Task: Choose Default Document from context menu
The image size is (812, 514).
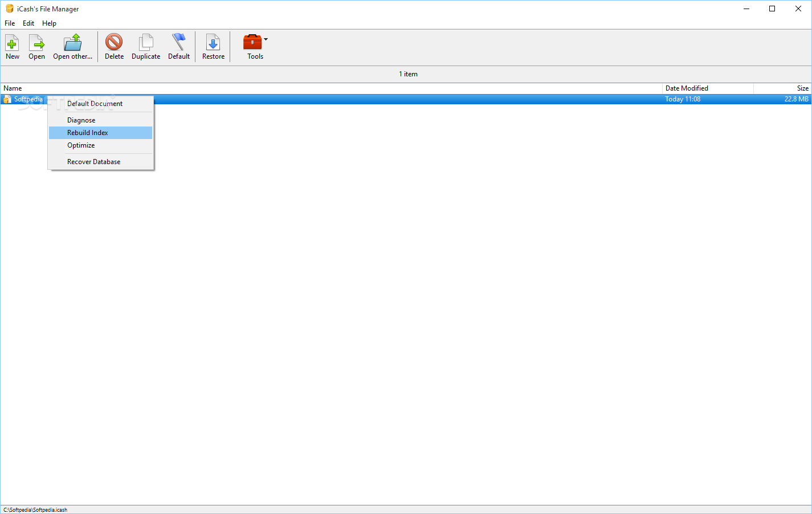Action: coord(101,104)
